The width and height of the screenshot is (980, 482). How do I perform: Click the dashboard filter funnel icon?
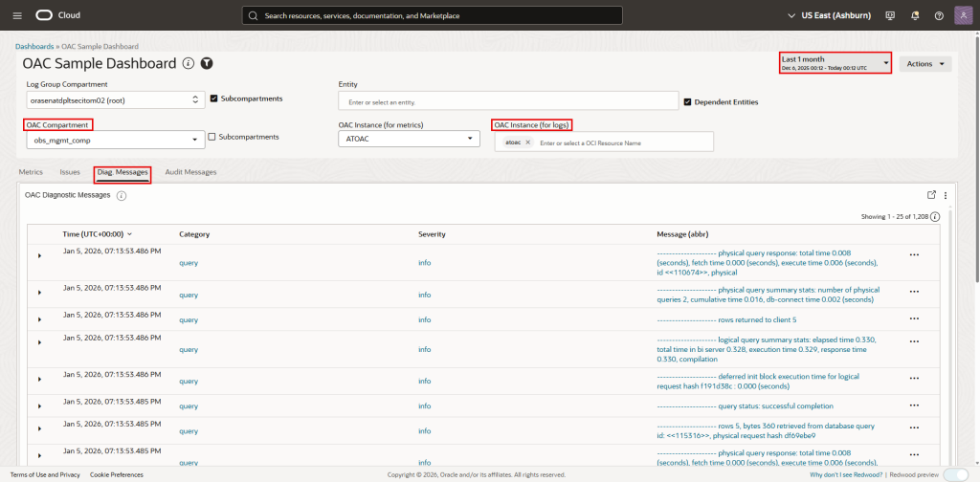(x=207, y=63)
